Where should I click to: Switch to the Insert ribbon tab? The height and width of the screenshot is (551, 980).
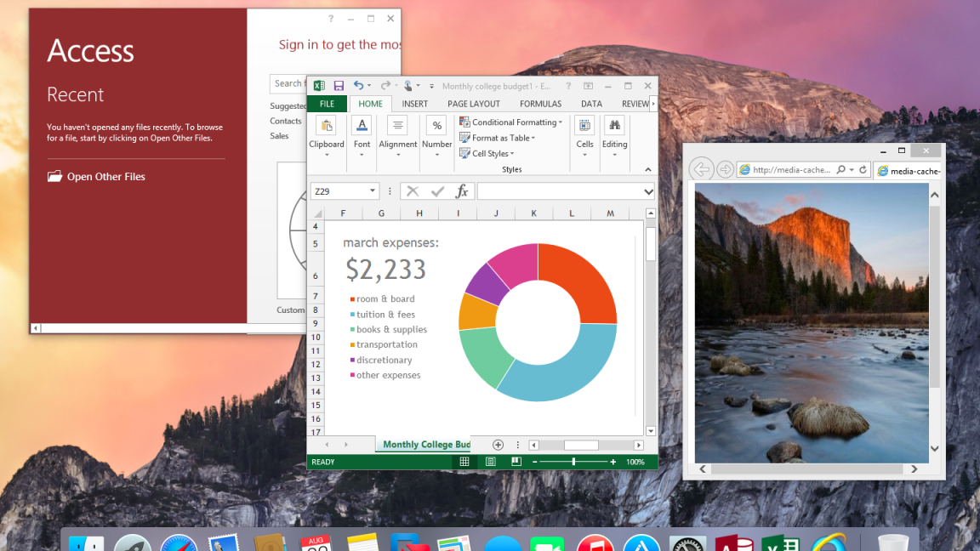(x=415, y=104)
